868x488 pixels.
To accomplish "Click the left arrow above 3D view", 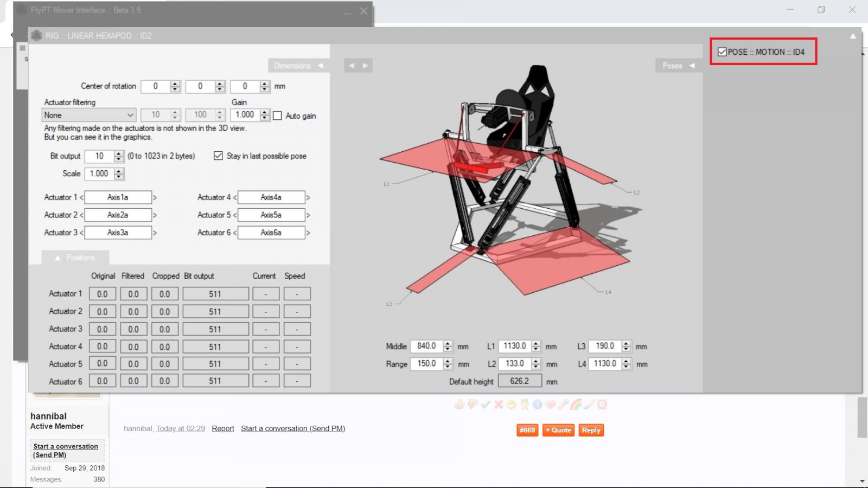I will click(x=352, y=66).
